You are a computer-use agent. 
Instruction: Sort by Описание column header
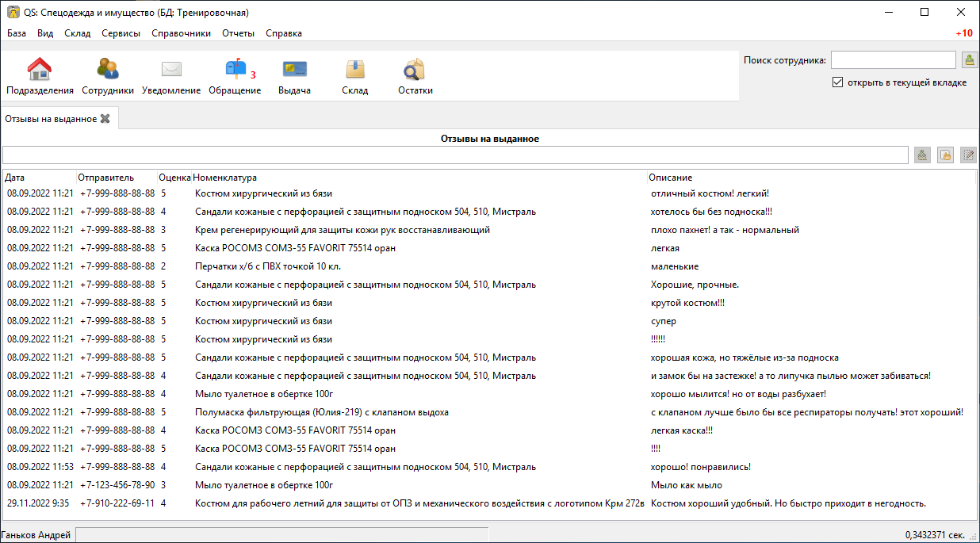[811, 178]
